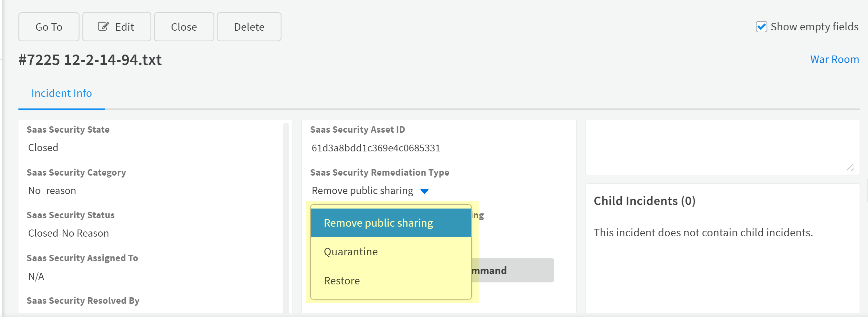Click the partially hidden command button
Screen dimensions: 868x317
click(x=512, y=270)
